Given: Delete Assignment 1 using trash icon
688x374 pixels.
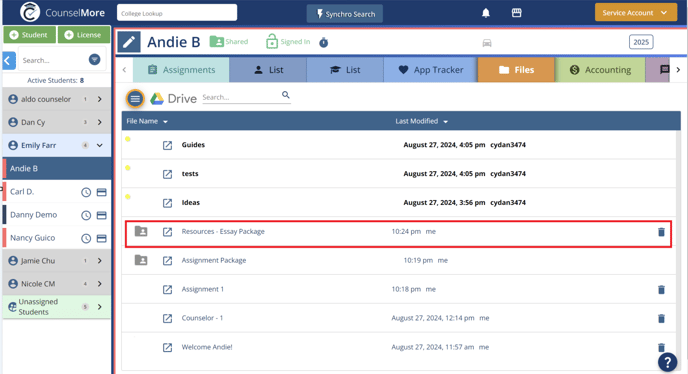Looking at the screenshot, I should pyautogui.click(x=661, y=290).
